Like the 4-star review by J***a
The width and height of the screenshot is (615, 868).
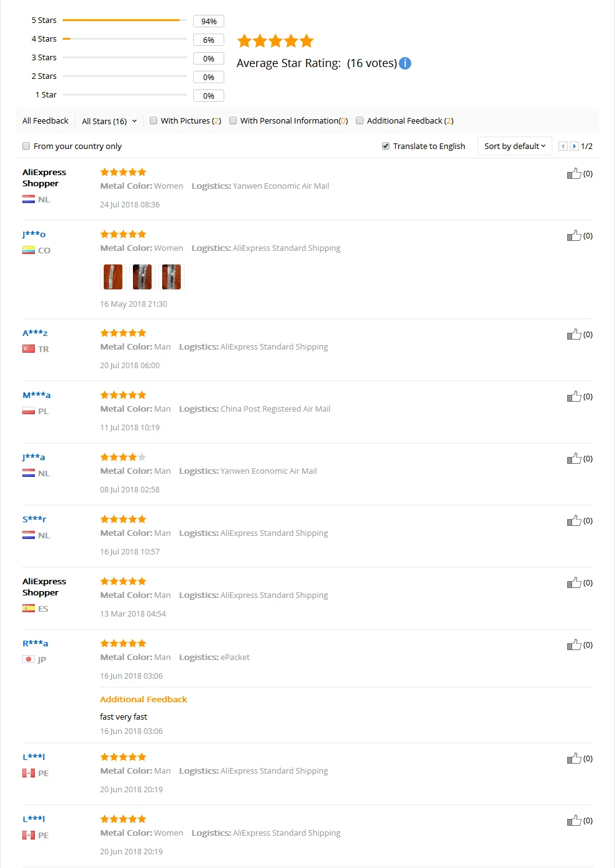click(x=574, y=458)
